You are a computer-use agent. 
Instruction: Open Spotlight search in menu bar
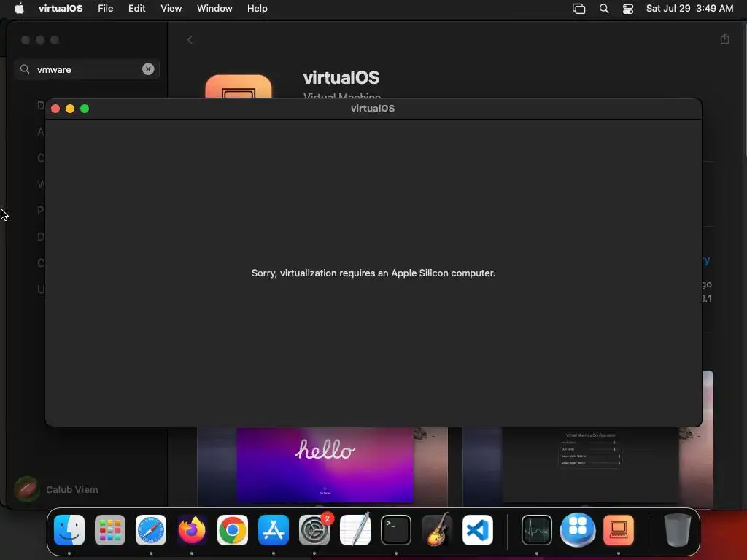tap(603, 9)
